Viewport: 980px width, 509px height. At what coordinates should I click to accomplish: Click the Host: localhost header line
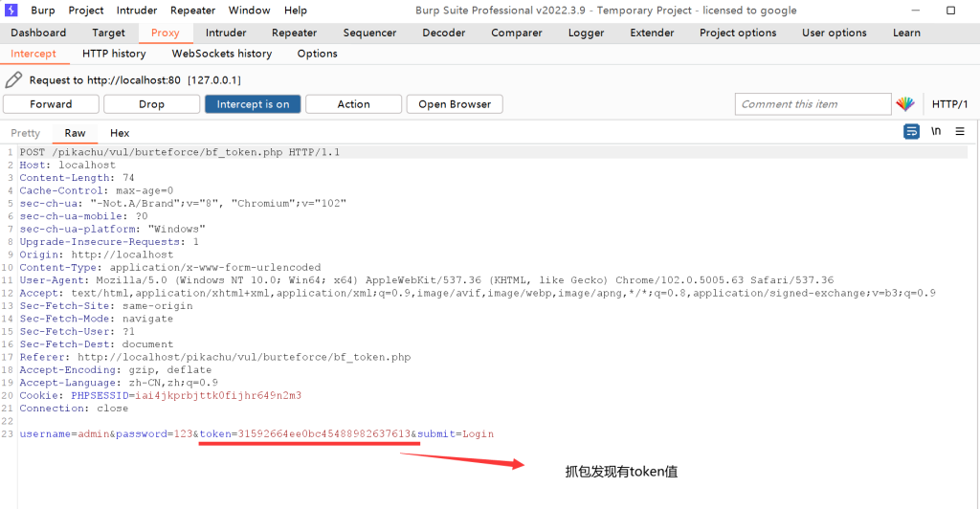pyautogui.click(x=68, y=165)
